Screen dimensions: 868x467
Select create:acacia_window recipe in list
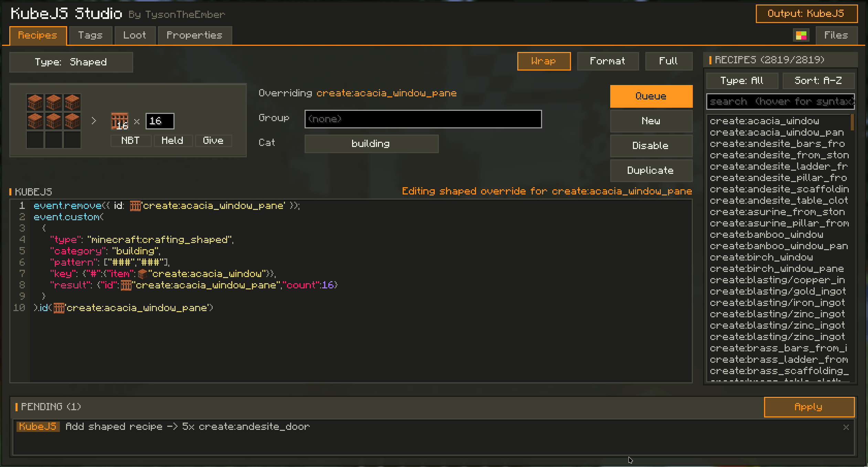[778, 121]
